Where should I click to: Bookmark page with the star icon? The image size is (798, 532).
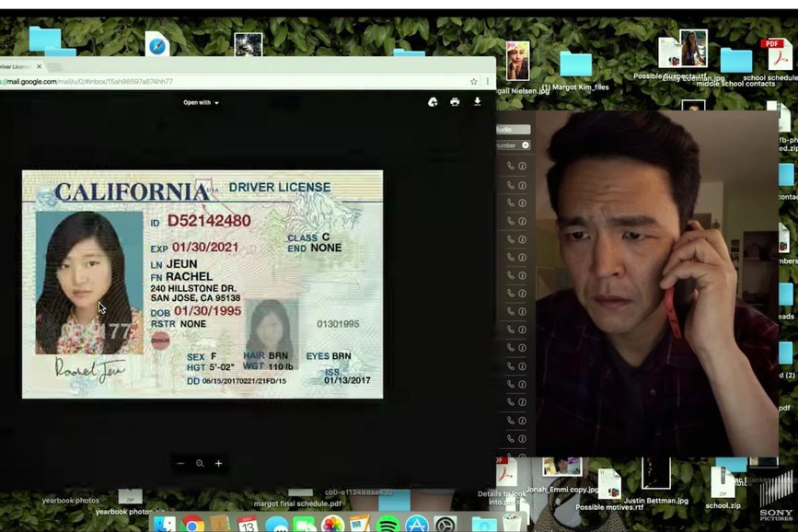pyautogui.click(x=474, y=81)
